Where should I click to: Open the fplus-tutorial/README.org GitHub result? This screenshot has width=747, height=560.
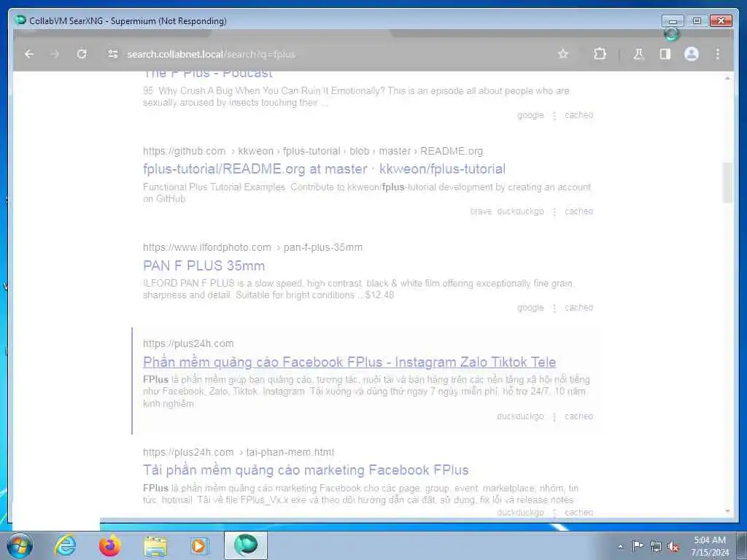tap(324, 169)
